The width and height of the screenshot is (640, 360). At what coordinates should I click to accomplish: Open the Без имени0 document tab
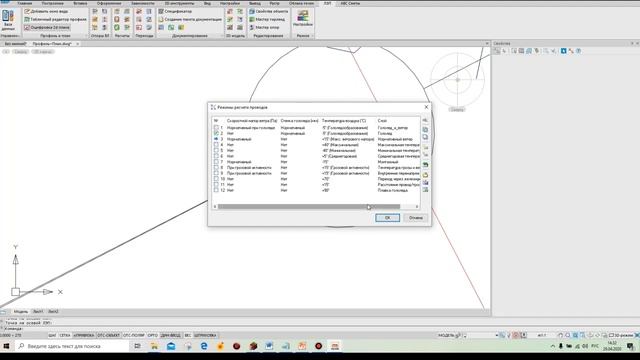pyautogui.click(x=16, y=44)
